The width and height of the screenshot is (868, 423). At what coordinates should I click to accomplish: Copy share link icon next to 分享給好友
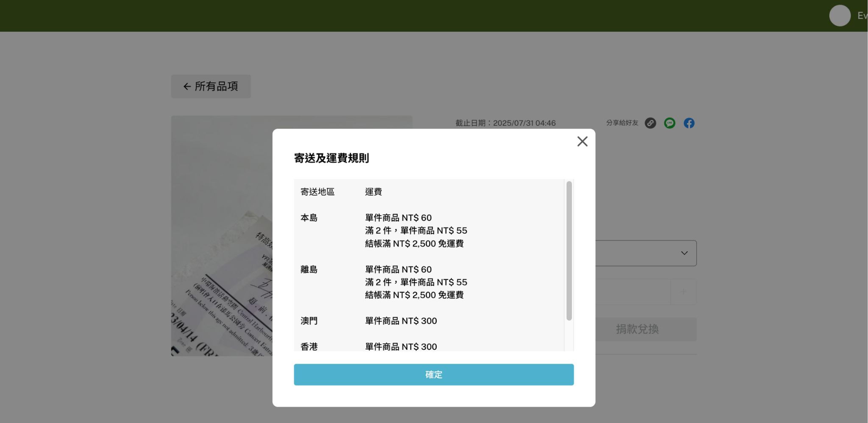[x=650, y=123]
